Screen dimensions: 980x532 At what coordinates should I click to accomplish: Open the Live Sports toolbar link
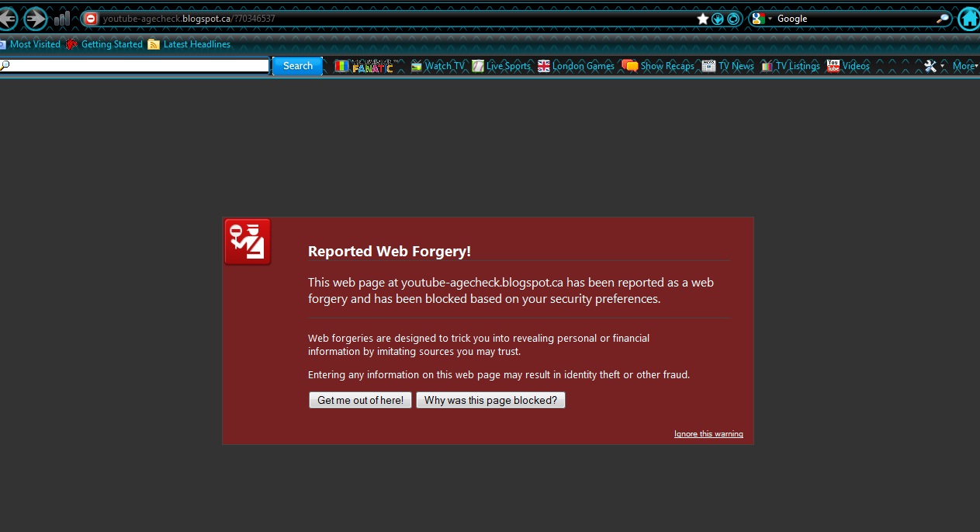[501, 66]
